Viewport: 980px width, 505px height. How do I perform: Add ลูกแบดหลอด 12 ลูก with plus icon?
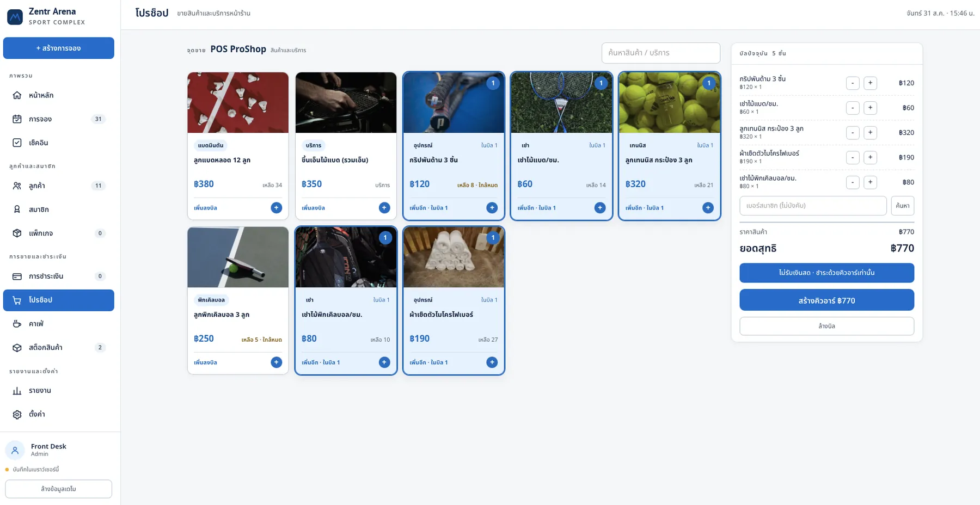(x=277, y=208)
